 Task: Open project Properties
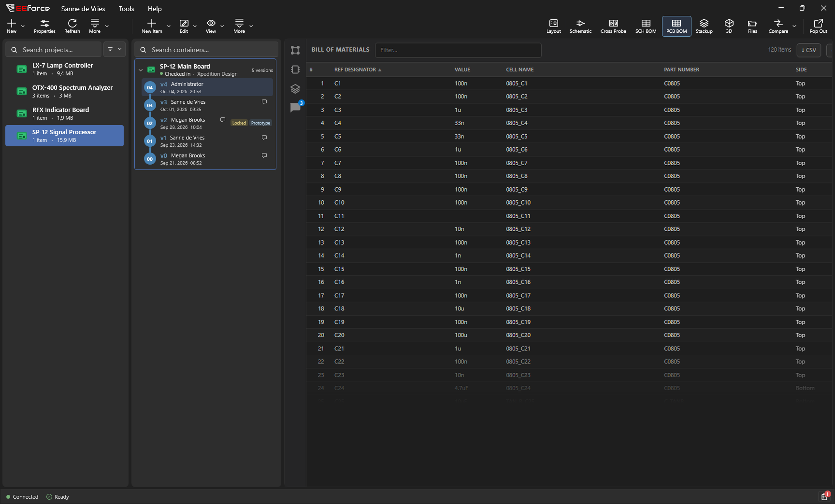click(44, 26)
